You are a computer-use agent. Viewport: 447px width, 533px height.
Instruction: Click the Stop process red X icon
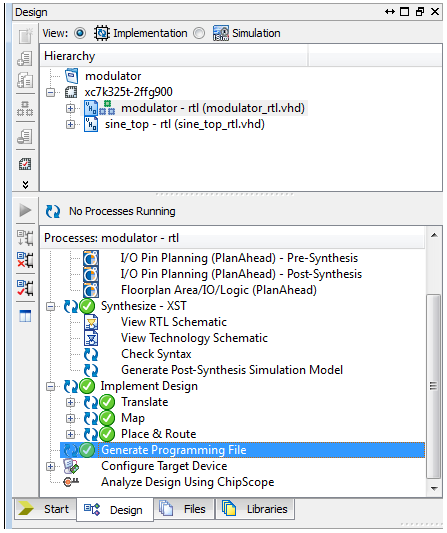[x=25, y=260]
